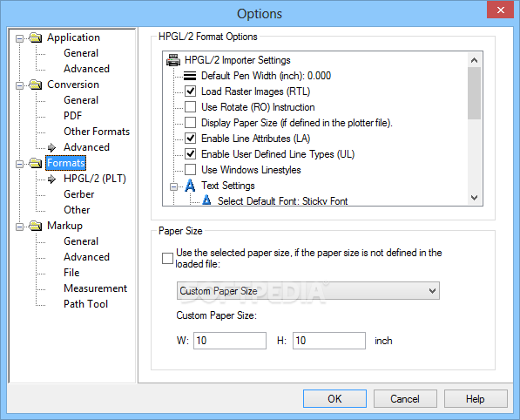
Task: Click the Help button
Action: point(476,398)
